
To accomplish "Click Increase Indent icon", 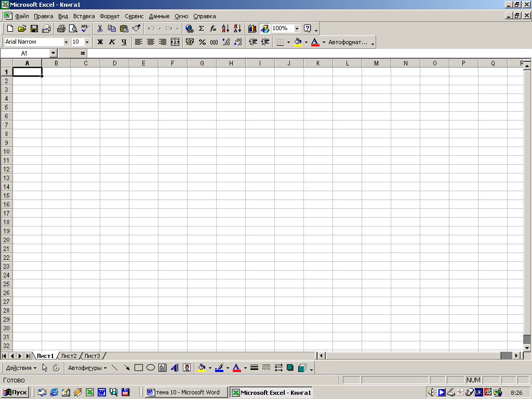I will [x=265, y=42].
